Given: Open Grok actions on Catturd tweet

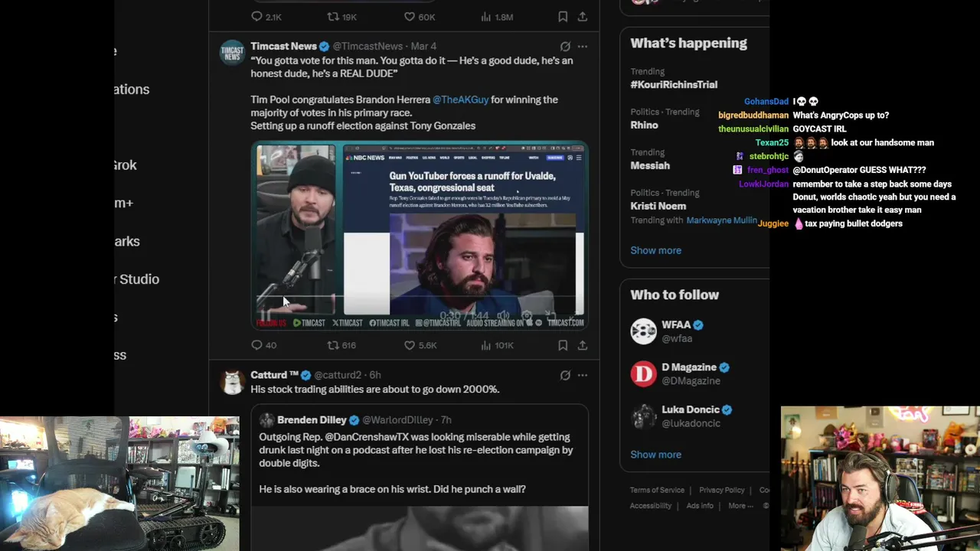Looking at the screenshot, I should (x=565, y=375).
